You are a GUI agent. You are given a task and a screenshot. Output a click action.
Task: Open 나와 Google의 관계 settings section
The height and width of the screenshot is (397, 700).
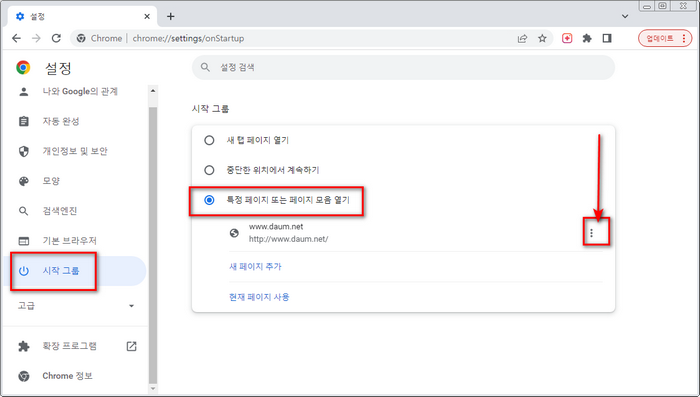tap(80, 92)
